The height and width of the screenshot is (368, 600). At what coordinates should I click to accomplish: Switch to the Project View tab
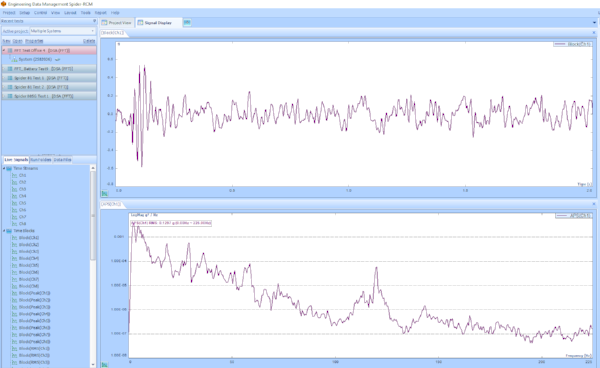pos(116,23)
